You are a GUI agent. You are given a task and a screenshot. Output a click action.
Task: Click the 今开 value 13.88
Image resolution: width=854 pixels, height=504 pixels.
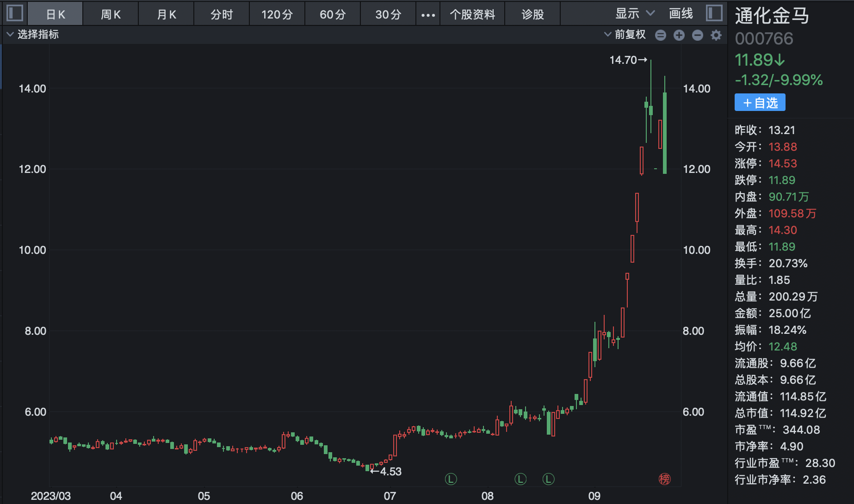click(783, 147)
